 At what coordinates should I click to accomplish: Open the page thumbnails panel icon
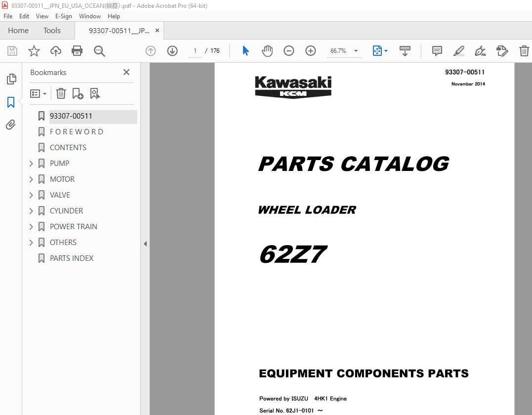11,79
